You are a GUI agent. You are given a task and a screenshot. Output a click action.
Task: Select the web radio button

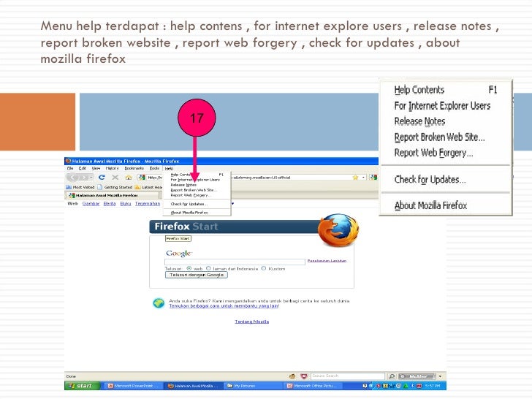(x=189, y=268)
